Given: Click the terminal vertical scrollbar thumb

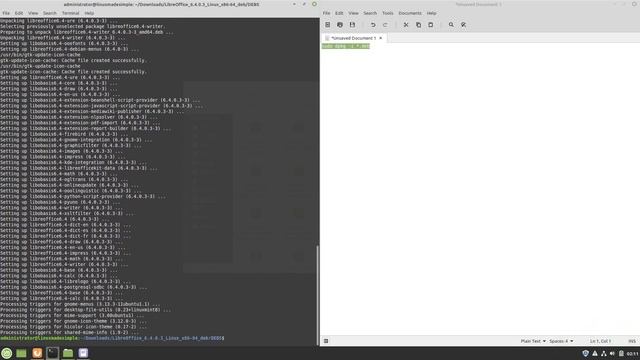Looking at the screenshot, I should coord(318,295).
